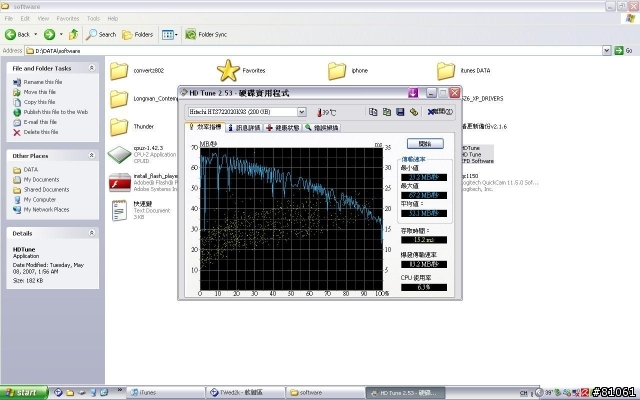
Task: Click the Delete this file link
Action: (x=41, y=132)
